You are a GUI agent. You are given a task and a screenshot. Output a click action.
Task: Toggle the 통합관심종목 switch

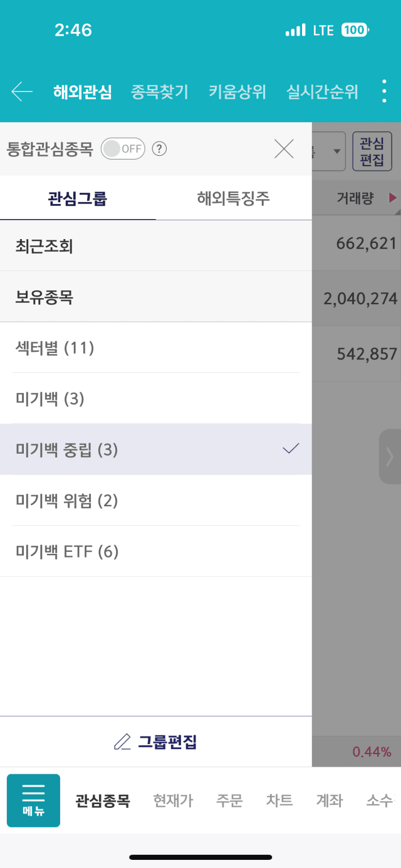(123, 149)
